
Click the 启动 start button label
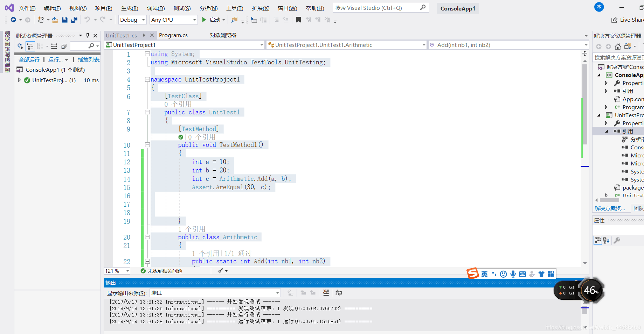(x=215, y=20)
